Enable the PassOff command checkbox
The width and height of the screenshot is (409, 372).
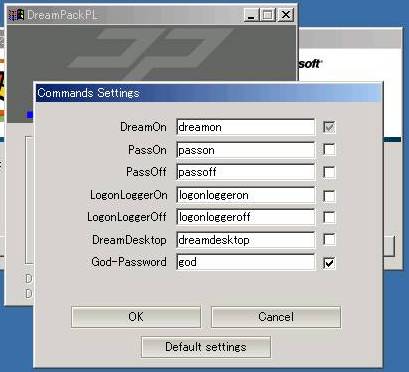[x=329, y=172]
